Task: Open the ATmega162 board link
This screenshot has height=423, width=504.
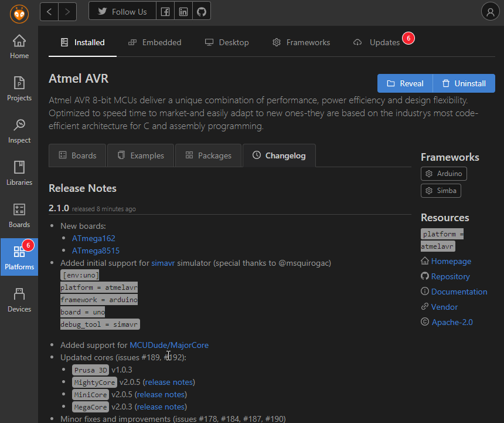Action: 94,238
